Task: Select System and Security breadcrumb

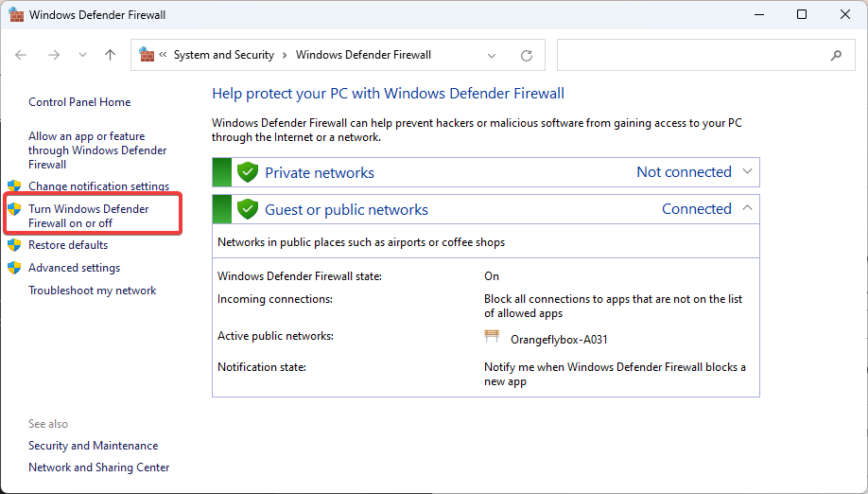Action: (x=223, y=55)
